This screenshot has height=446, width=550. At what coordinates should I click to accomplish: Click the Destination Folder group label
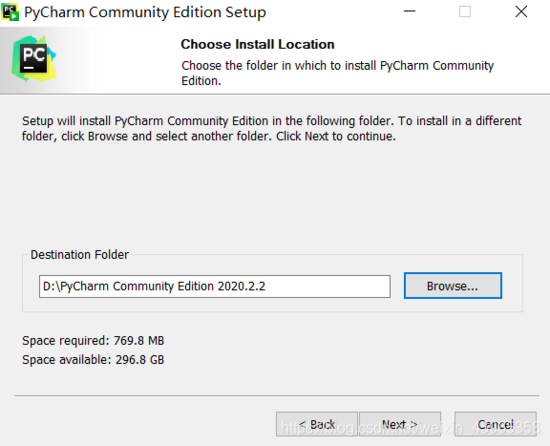pos(80,255)
